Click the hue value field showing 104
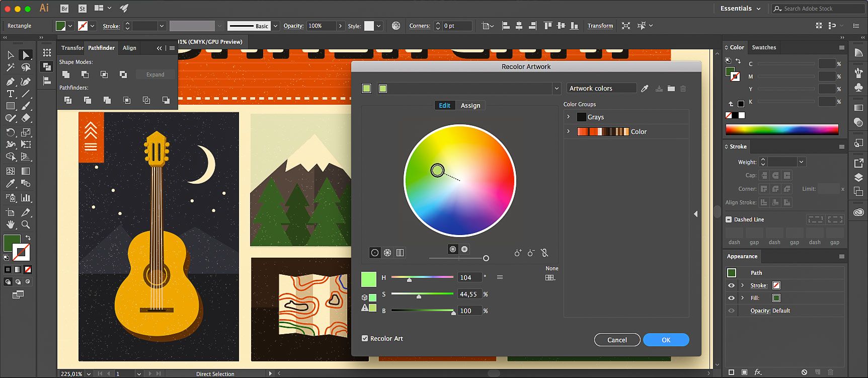This screenshot has width=868, height=378. [x=469, y=277]
